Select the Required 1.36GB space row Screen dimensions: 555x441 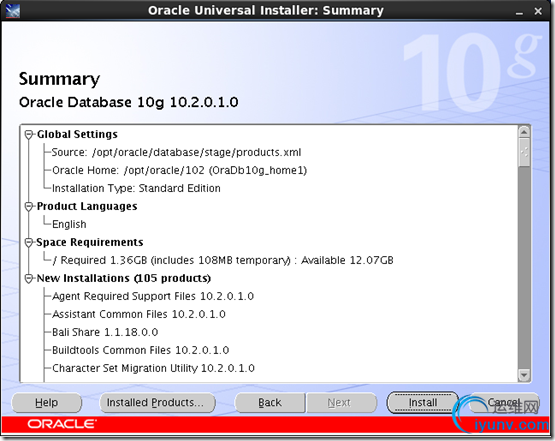point(223,260)
